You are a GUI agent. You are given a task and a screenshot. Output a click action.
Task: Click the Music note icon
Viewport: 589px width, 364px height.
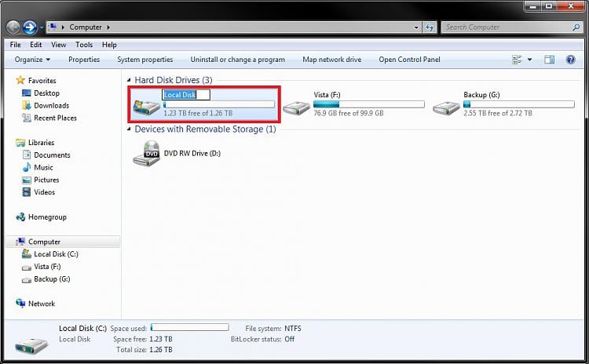(x=27, y=167)
